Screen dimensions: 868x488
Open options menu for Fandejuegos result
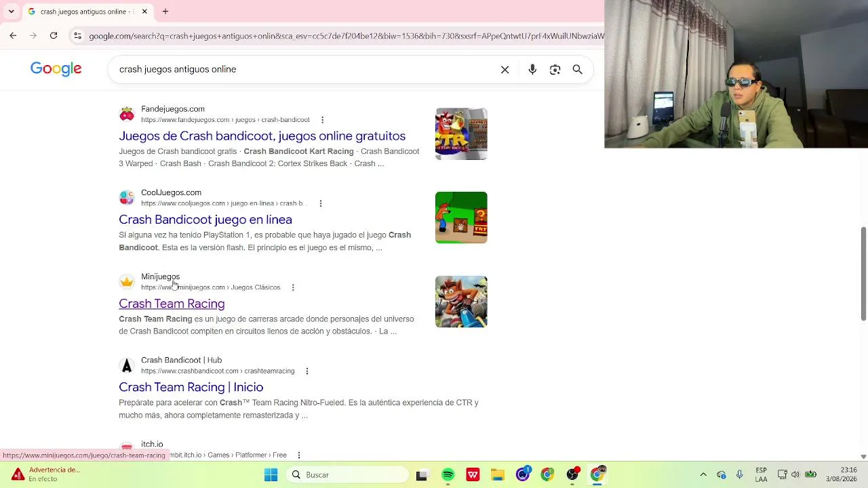(x=322, y=120)
